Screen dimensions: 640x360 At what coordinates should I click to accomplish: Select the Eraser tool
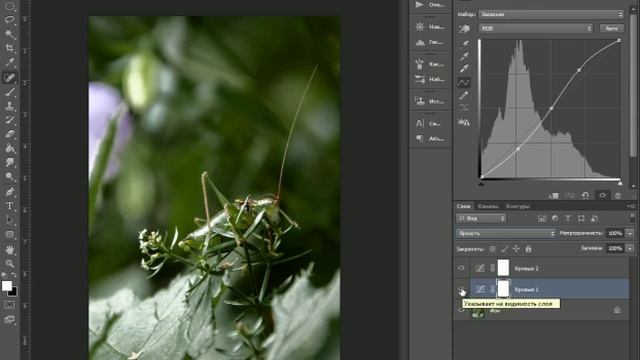click(10, 134)
